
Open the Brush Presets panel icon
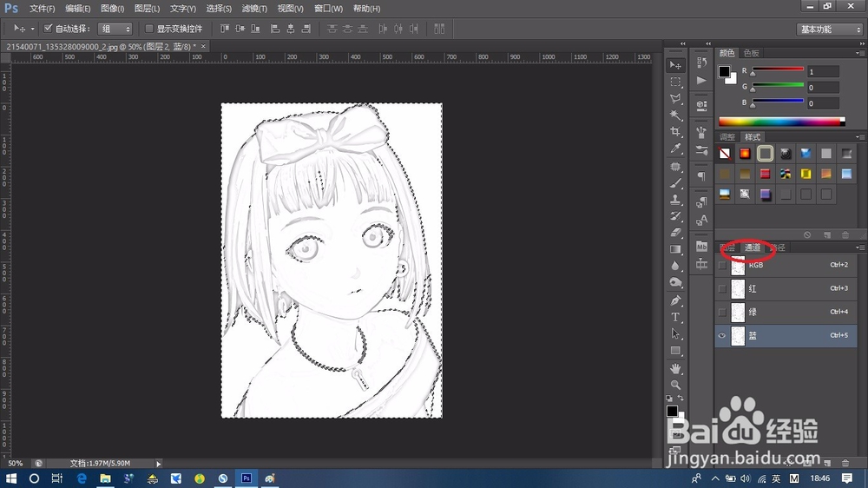pos(701,149)
